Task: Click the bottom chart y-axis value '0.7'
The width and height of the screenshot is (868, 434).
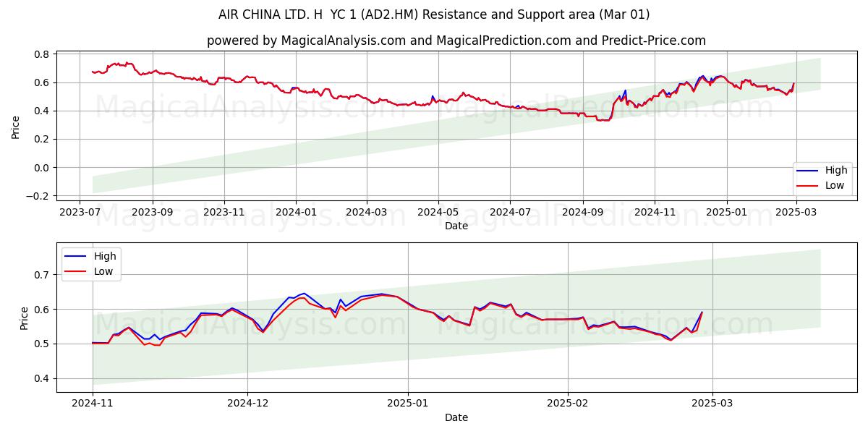Action: coord(42,275)
